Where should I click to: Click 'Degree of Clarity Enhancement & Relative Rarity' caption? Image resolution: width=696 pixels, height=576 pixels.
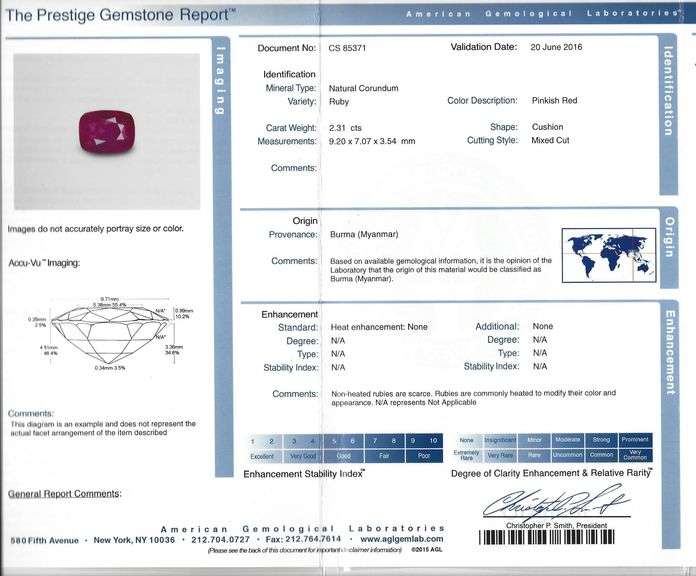point(552,473)
